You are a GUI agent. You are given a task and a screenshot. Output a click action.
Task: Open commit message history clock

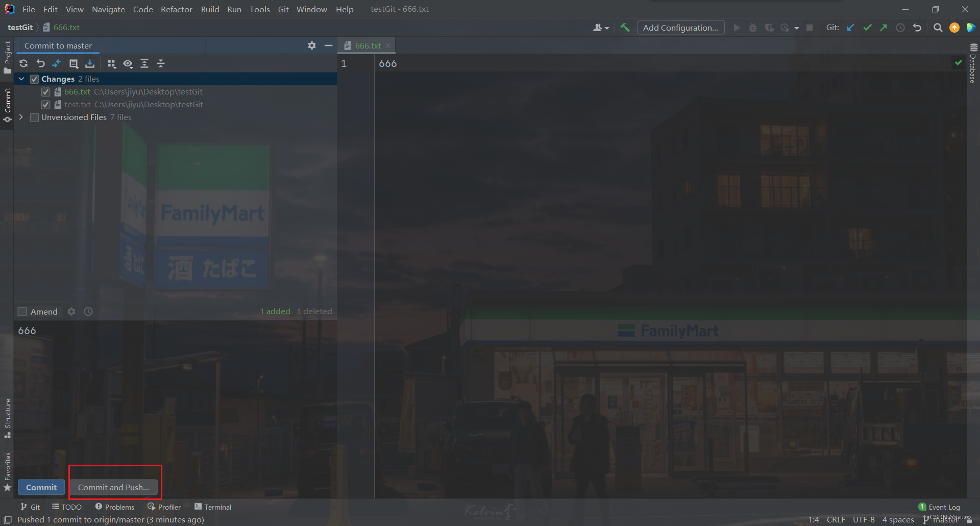88,312
